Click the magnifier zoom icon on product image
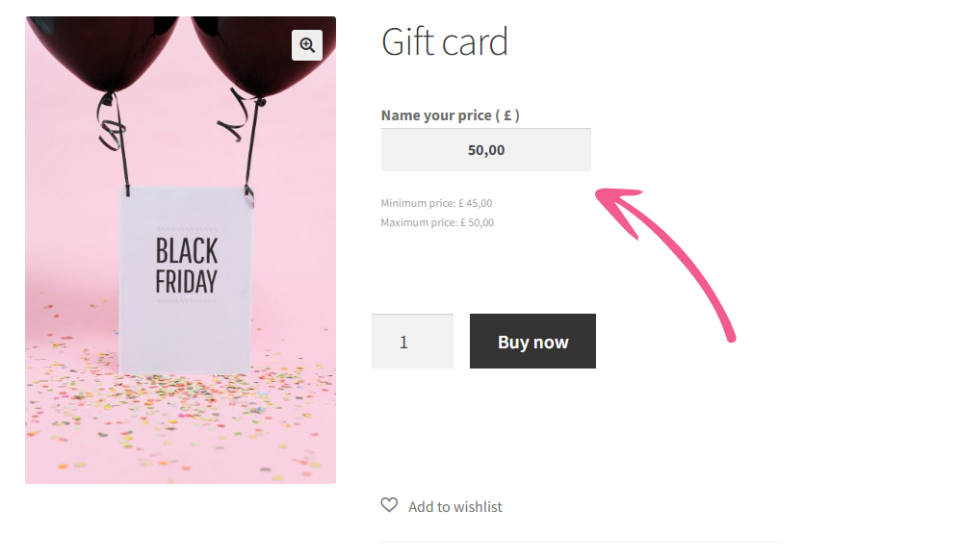Image resolution: width=960 pixels, height=560 pixels. click(307, 45)
